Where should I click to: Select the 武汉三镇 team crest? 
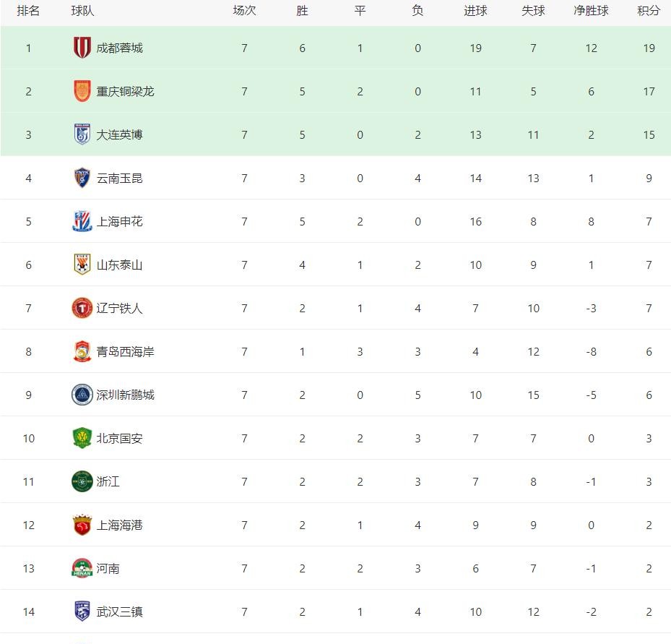[x=82, y=611]
